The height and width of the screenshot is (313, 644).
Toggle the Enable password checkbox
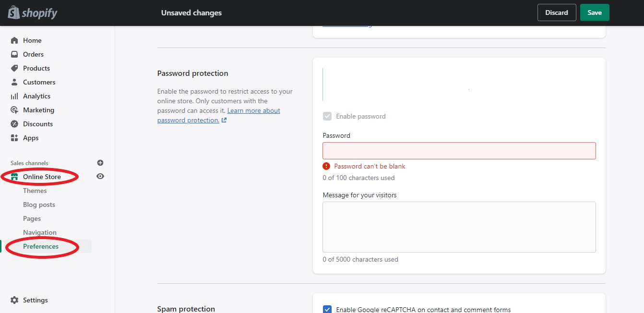327,116
